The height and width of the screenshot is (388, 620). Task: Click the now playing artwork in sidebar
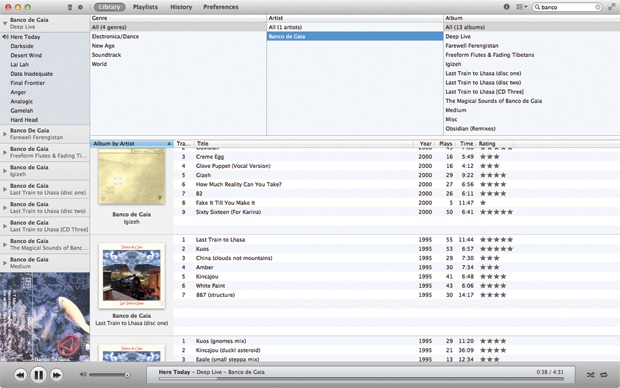pyautogui.click(x=45, y=316)
